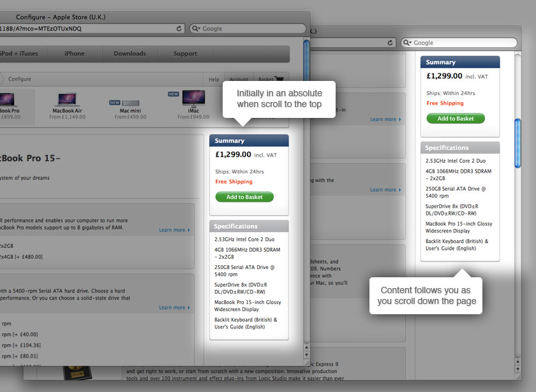Image resolution: width=536 pixels, height=392 pixels.
Task: Click £1,299.00 price in back window summary
Action: 444,76
